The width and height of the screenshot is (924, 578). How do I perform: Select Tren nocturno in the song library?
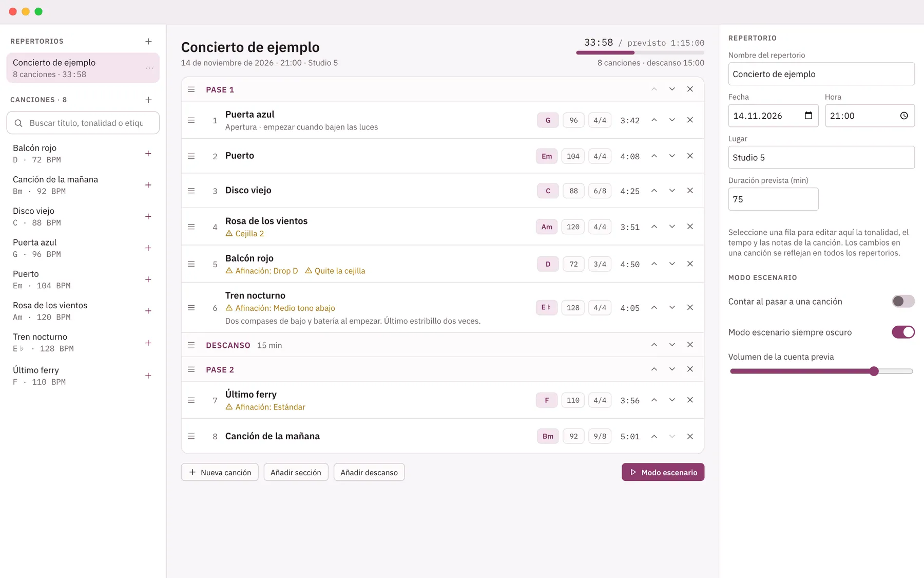point(83,343)
